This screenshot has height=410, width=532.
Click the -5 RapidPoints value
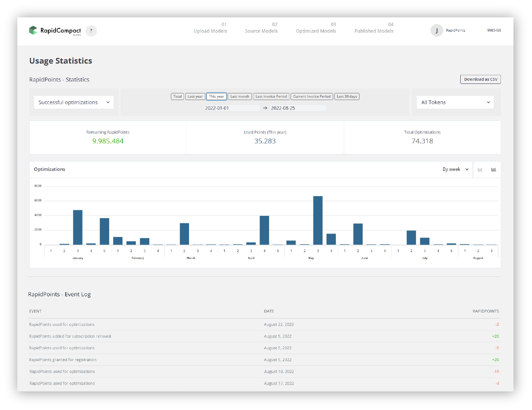pyautogui.click(x=497, y=348)
